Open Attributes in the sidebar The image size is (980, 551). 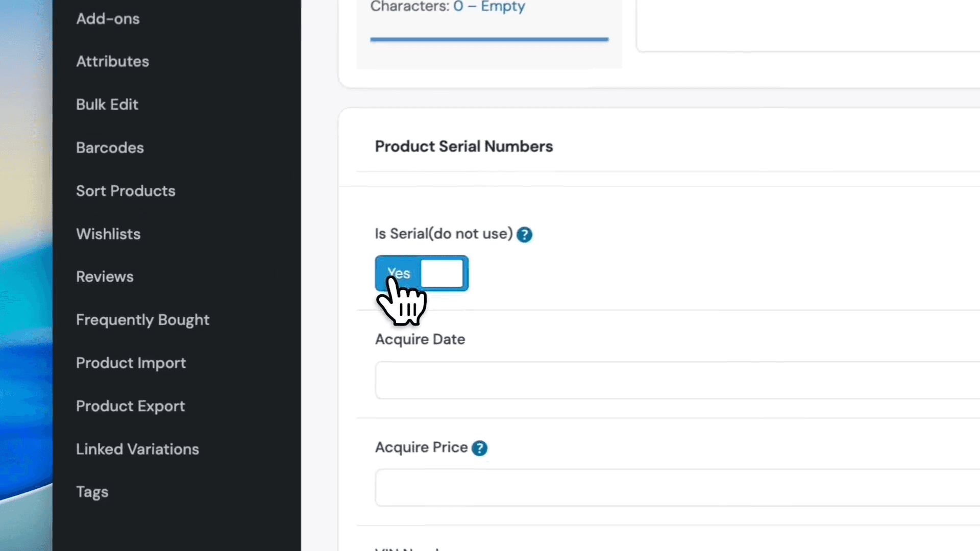click(x=112, y=62)
